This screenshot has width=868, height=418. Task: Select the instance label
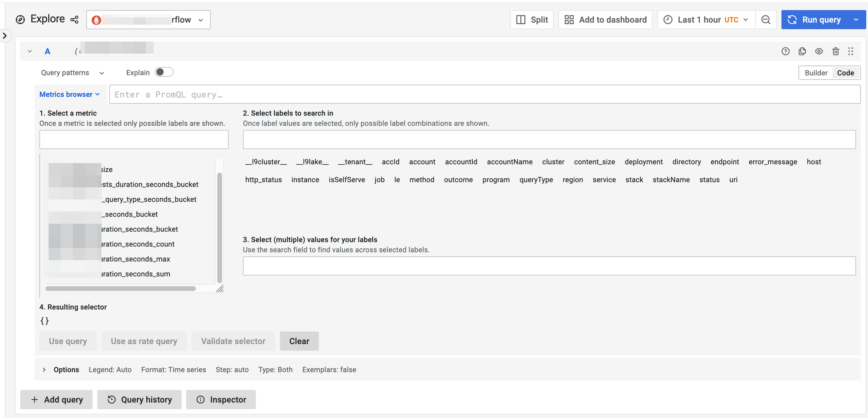point(305,180)
